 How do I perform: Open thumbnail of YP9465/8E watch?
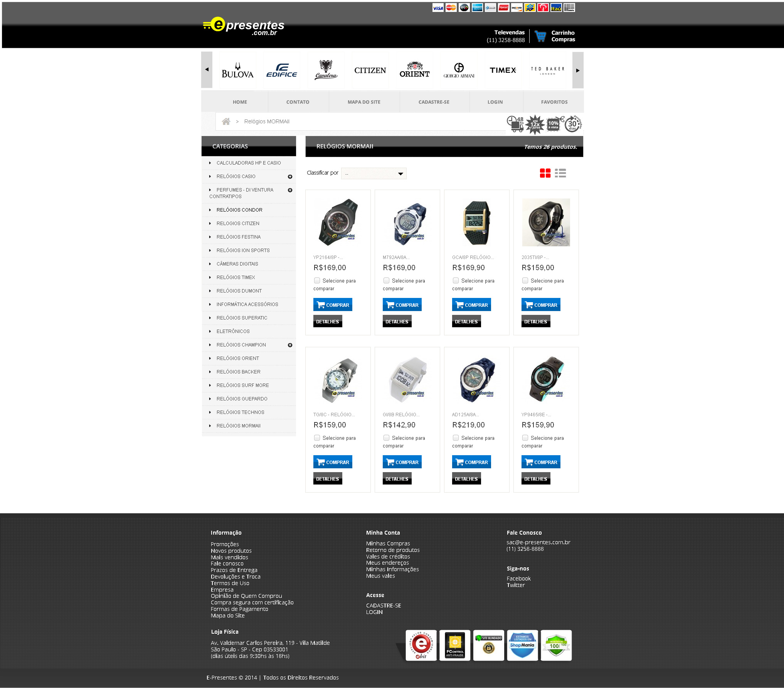(x=546, y=380)
